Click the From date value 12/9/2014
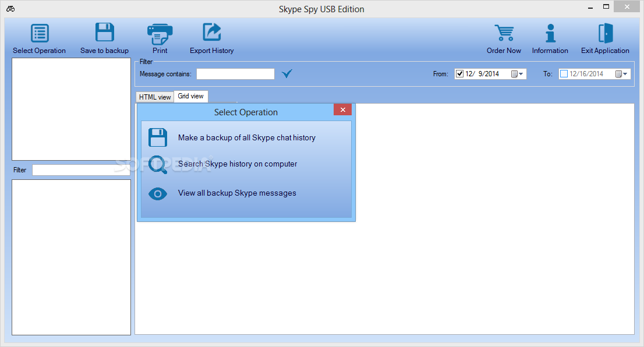Image resolution: width=644 pixels, height=347 pixels. [482, 74]
